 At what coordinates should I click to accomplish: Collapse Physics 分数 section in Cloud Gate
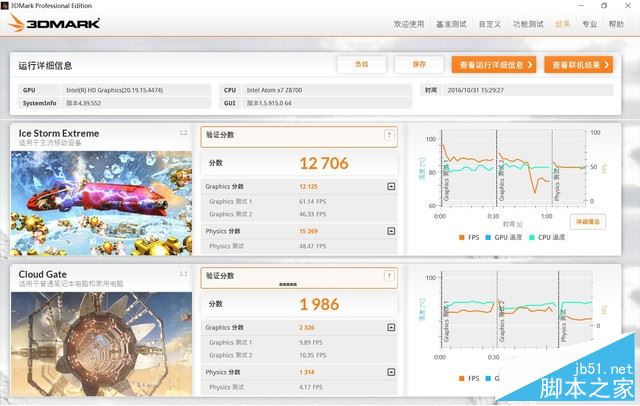[x=391, y=372]
